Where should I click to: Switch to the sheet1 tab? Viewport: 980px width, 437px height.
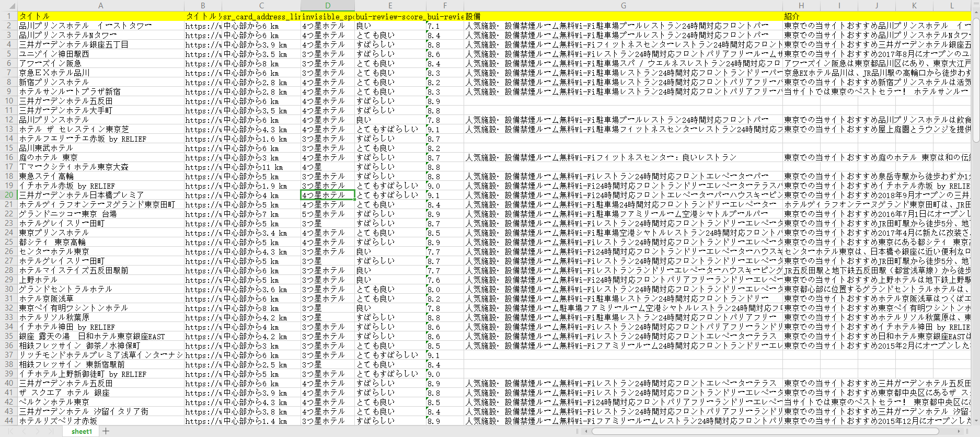click(x=82, y=431)
